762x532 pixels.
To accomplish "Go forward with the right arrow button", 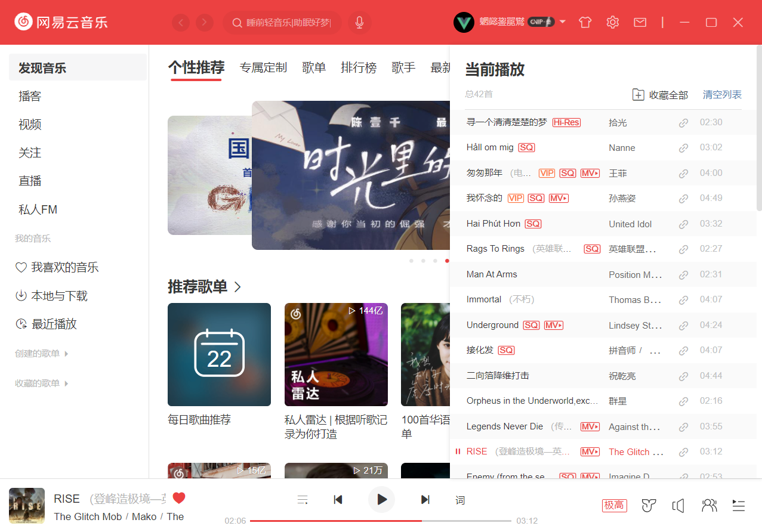I will (x=205, y=23).
